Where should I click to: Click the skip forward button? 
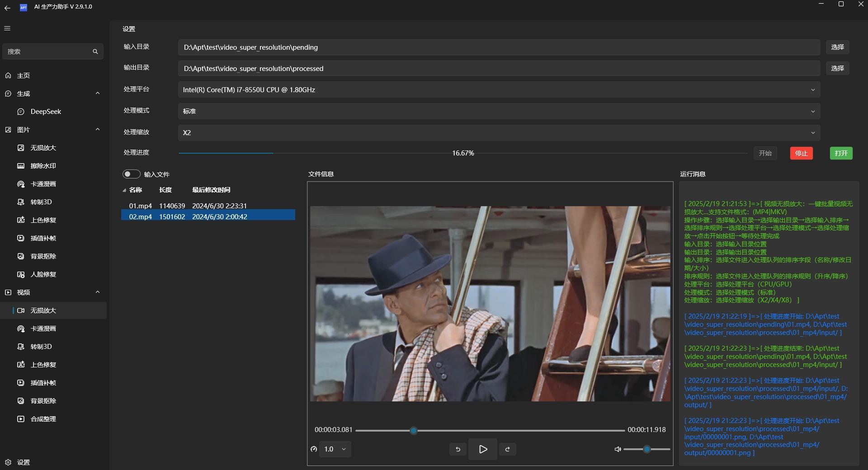tap(508, 449)
